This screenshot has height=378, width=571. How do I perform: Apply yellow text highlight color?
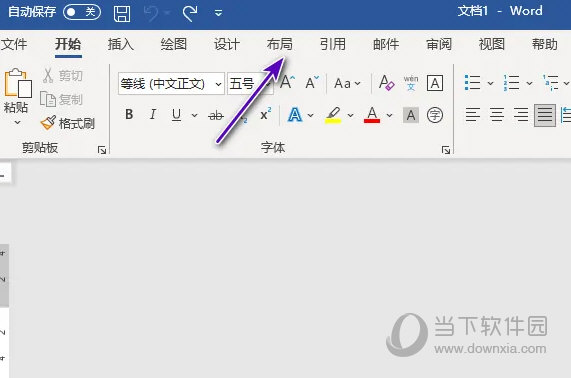[x=333, y=115]
